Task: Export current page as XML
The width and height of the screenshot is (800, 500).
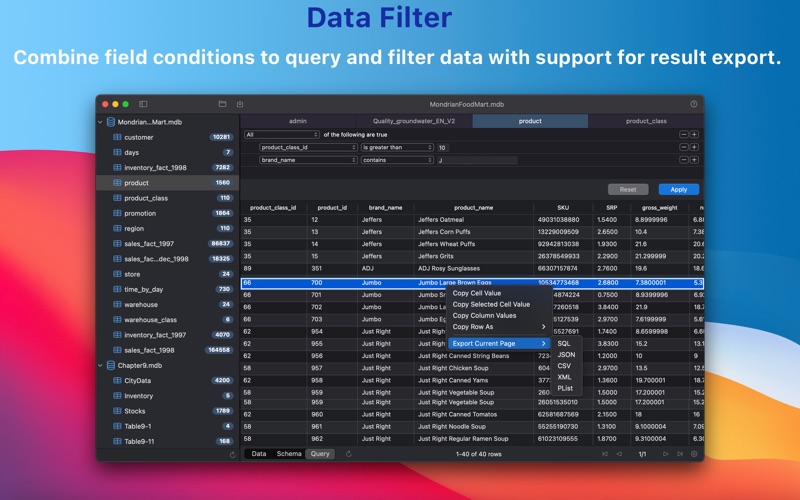Action: tap(566, 378)
